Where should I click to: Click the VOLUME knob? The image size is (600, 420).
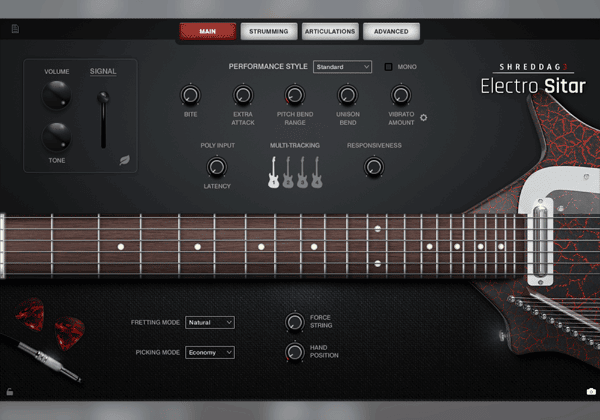(x=57, y=95)
